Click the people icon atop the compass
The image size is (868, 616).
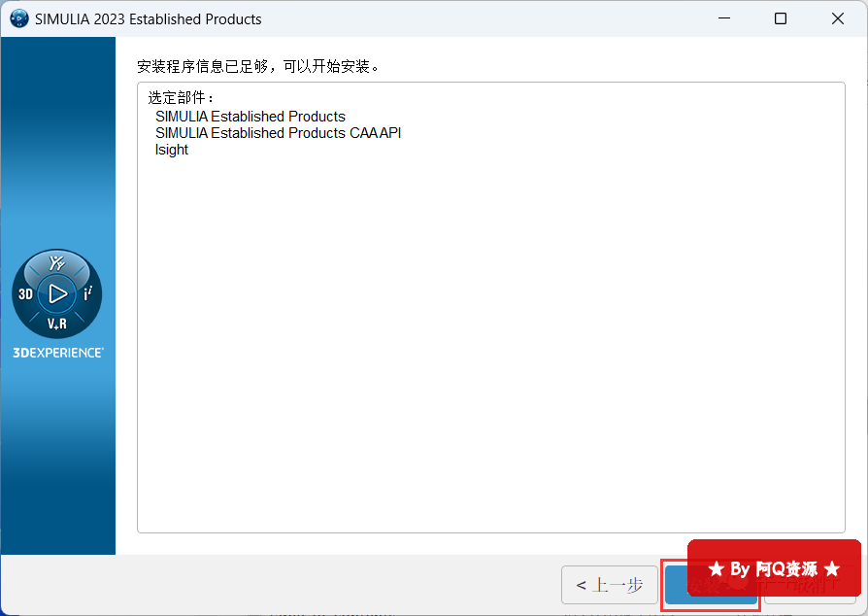click(57, 263)
